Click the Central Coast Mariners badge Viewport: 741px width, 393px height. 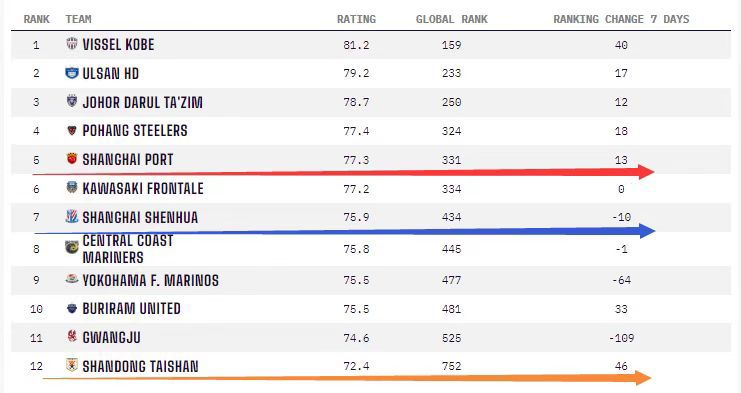tap(72, 248)
